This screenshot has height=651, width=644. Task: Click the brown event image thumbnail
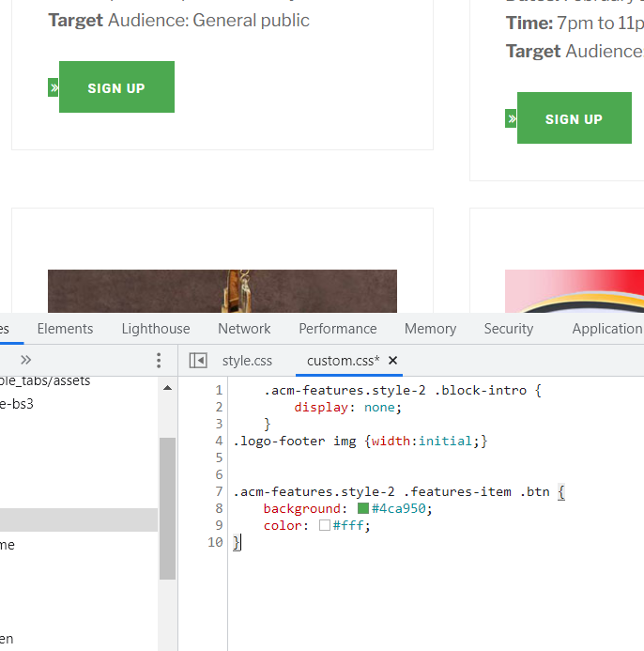coord(222,291)
